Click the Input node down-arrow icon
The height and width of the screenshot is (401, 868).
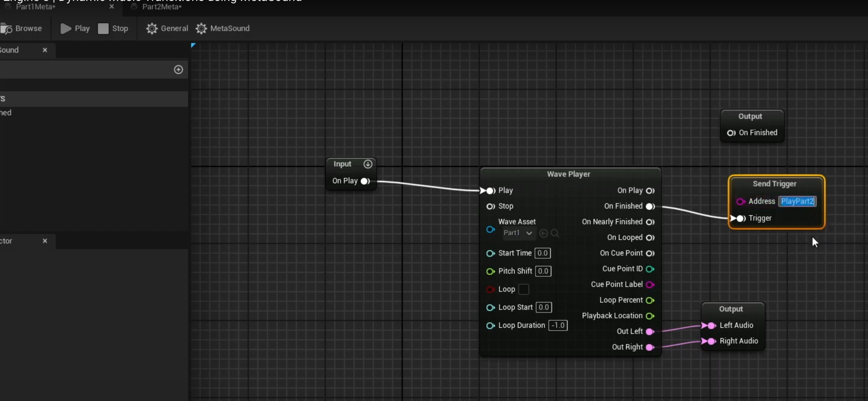[x=368, y=164]
